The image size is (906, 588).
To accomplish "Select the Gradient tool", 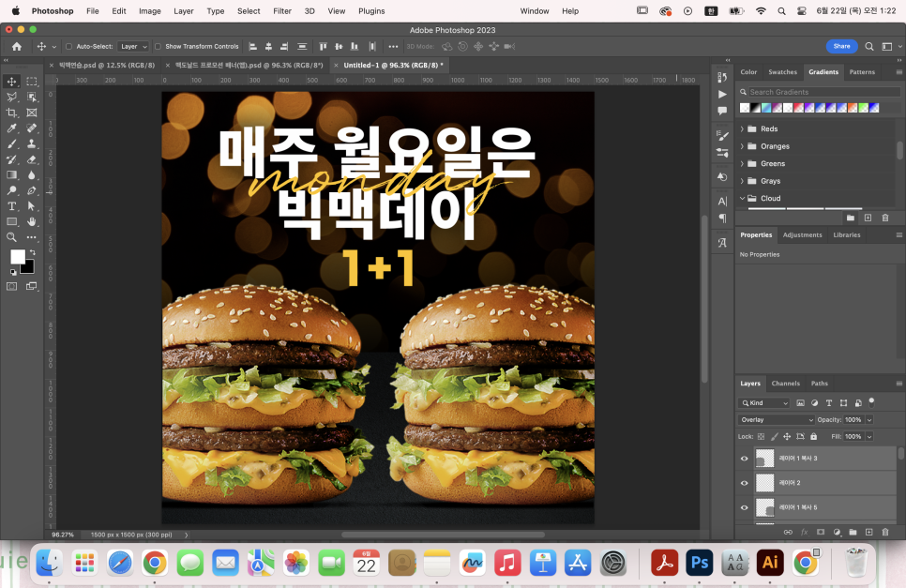I will pos(11,175).
